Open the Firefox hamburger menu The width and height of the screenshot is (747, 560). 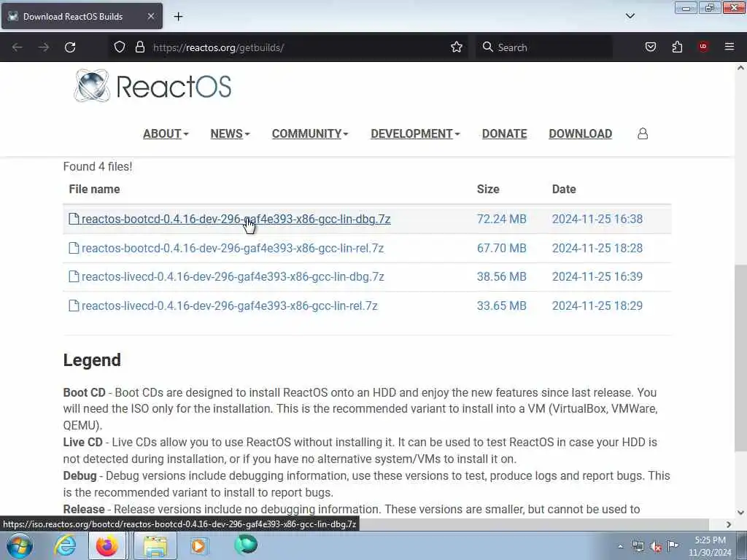[729, 47]
